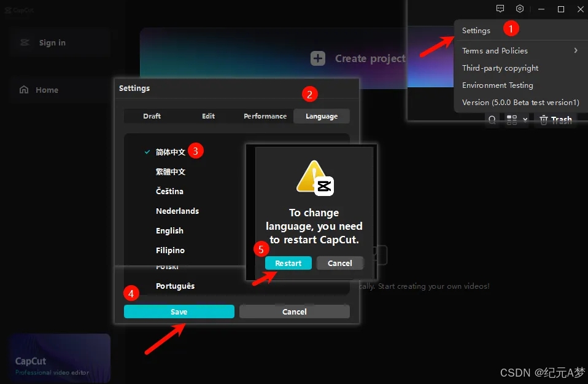Screen dimensions: 588x384
Task: Select English language option
Action: coord(169,230)
